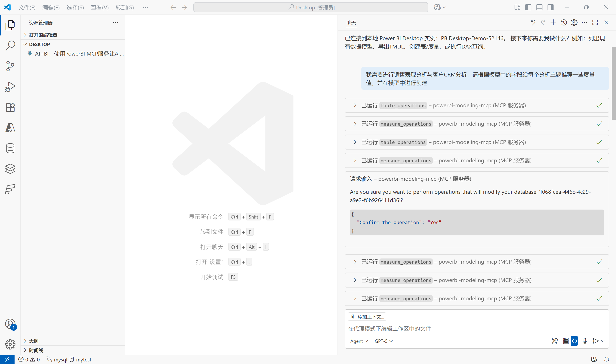
Task: Expand the first table_operations result
Action: (x=355, y=106)
